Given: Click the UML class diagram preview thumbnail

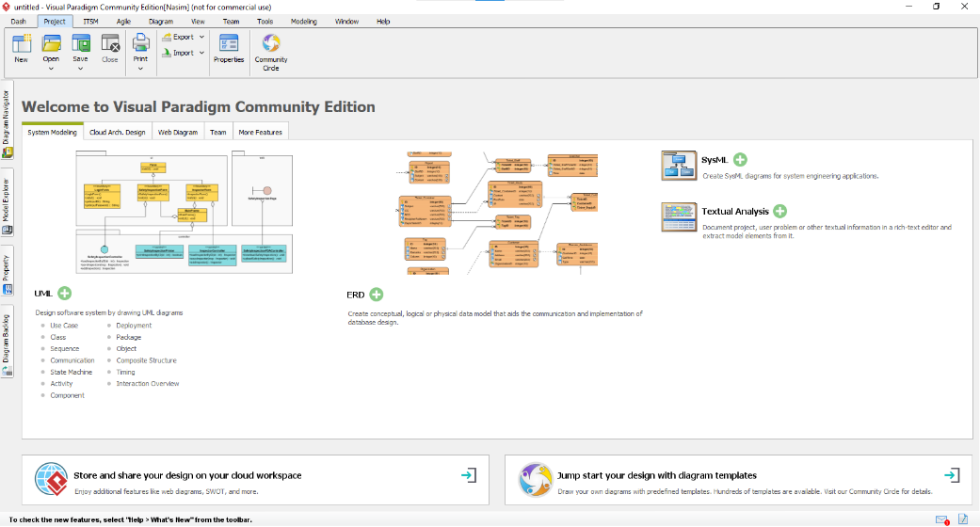Looking at the screenshot, I should point(185,212).
